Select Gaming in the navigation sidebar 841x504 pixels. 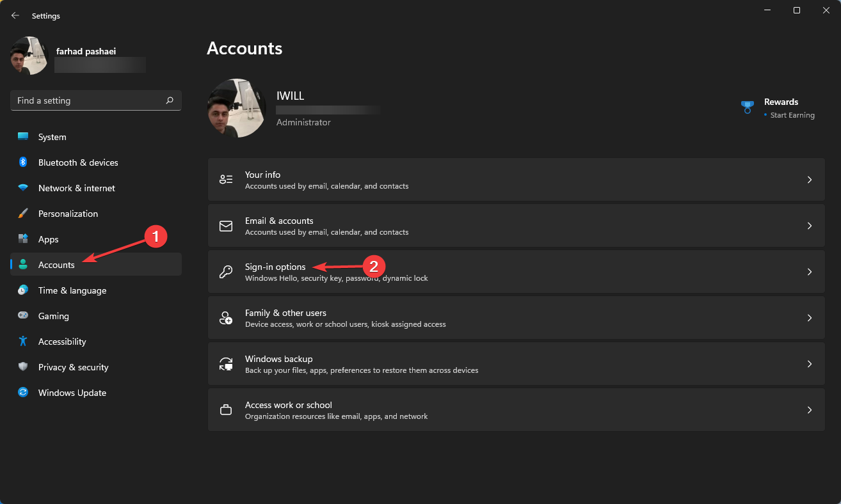click(52, 315)
